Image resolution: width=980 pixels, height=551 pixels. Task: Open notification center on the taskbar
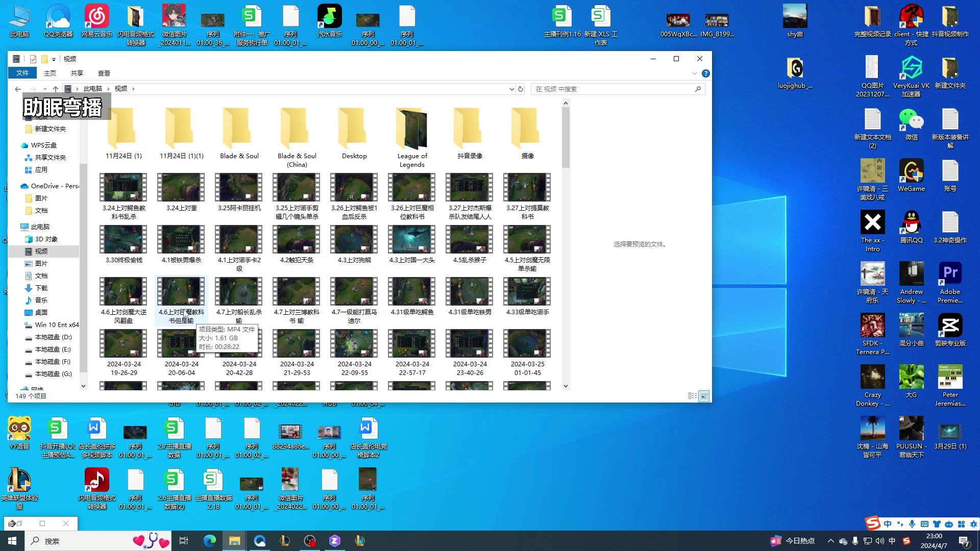coord(964,541)
